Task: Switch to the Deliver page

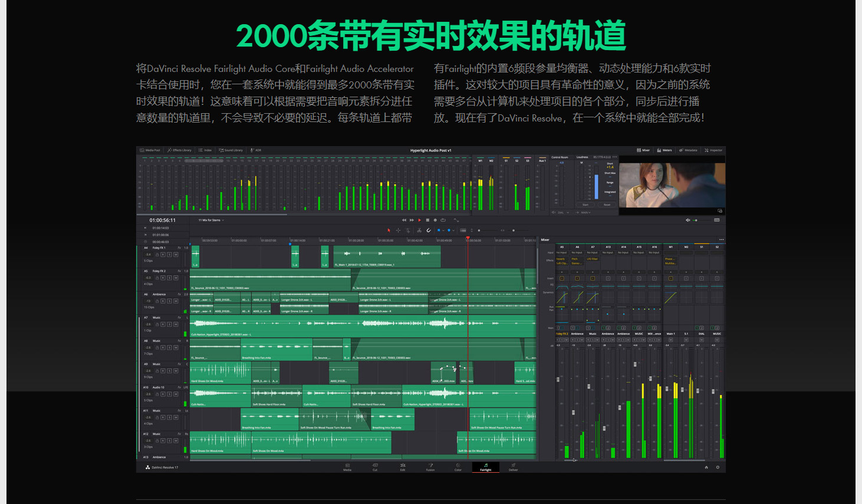Action: click(x=513, y=467)
